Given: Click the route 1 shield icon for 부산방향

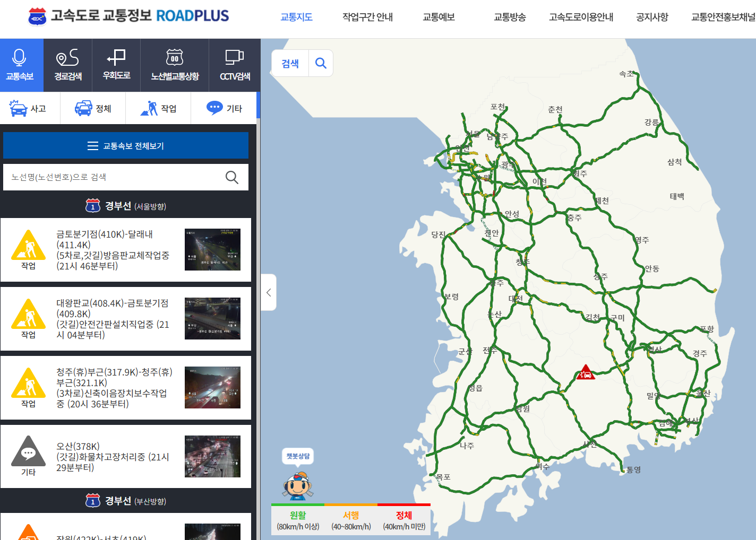Looking at the screenshot, I should [x=93, y=501].
